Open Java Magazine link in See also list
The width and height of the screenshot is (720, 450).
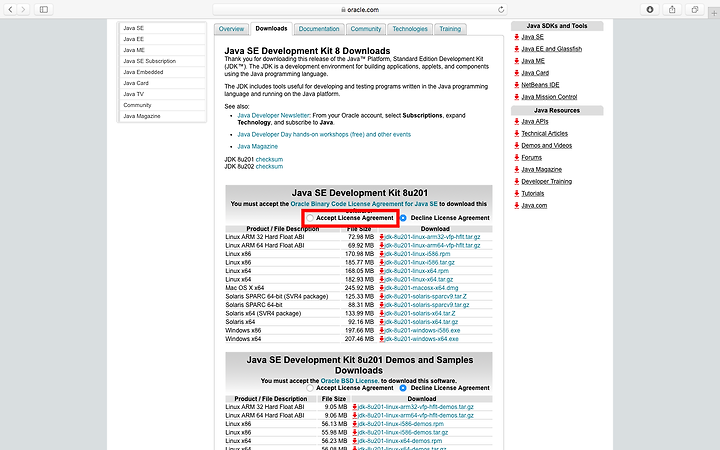[x=257, y=146]
